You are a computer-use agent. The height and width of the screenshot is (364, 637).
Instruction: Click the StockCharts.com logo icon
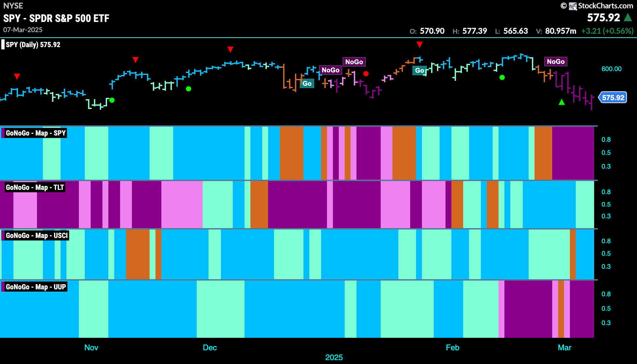573,6
